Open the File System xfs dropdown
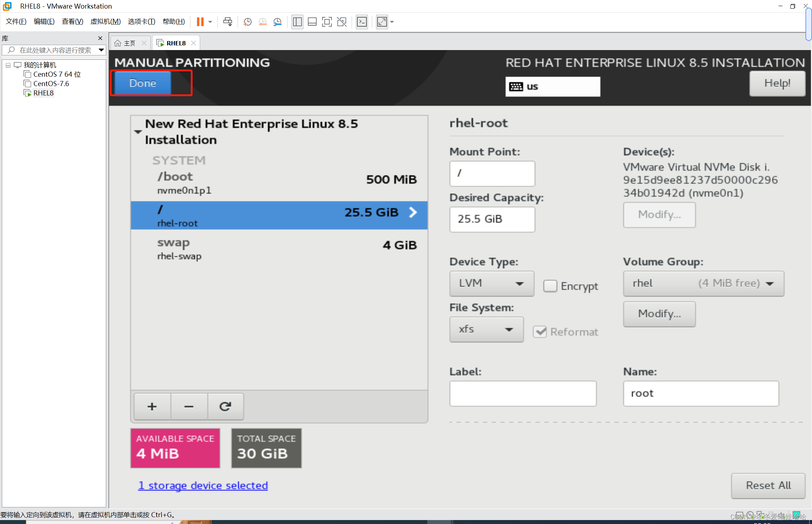Image resolution: width=812 pixels, height=524 pixels. click(486, 329)
